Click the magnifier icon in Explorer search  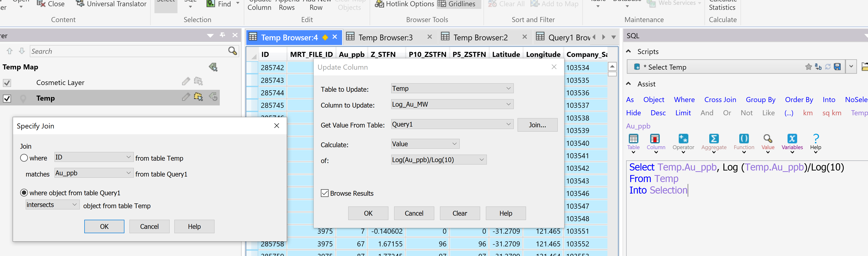(232, 51)
